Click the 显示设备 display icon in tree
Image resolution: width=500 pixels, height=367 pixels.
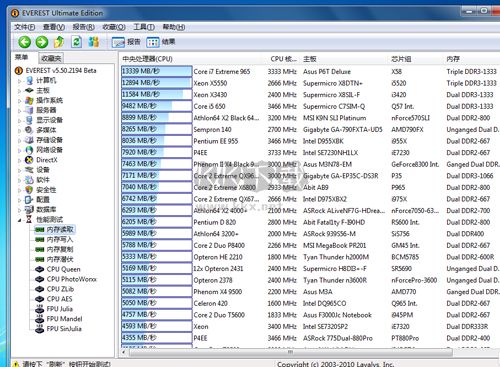[29, 120]
